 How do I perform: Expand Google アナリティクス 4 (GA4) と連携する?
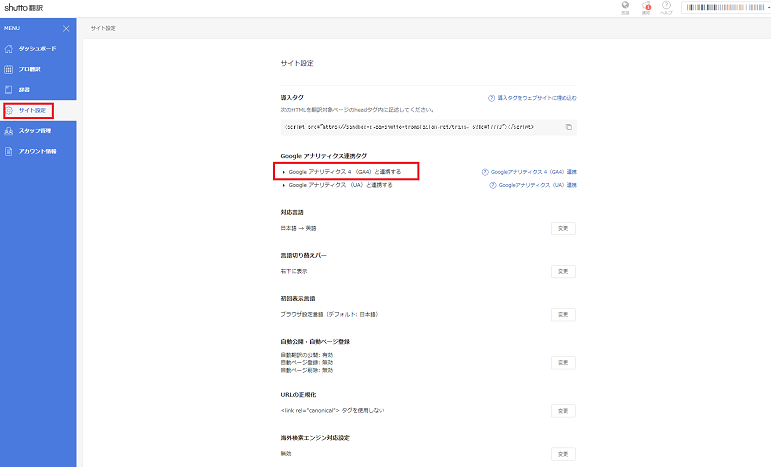coord(344,172)
